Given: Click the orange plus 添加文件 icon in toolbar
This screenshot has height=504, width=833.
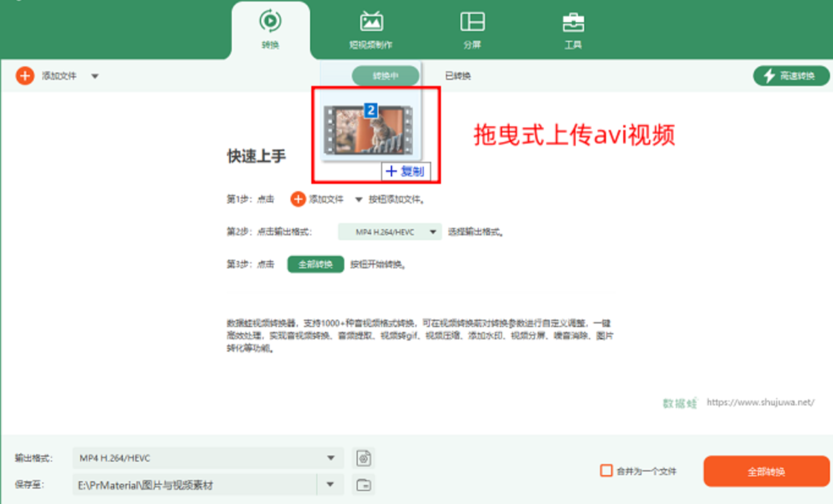Looking at the screenshot, I should point(24,76).
